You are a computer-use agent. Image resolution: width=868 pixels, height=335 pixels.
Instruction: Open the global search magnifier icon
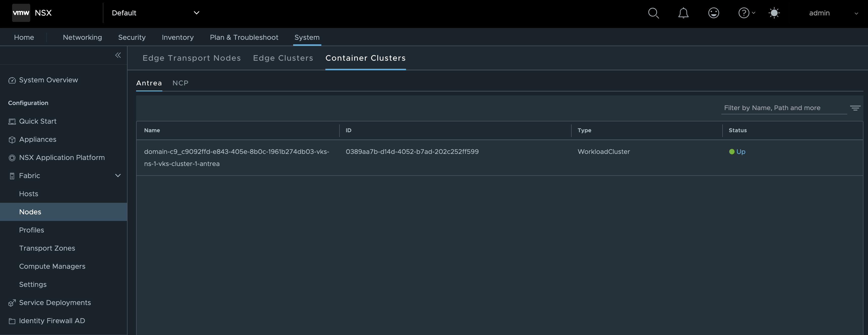653,13
